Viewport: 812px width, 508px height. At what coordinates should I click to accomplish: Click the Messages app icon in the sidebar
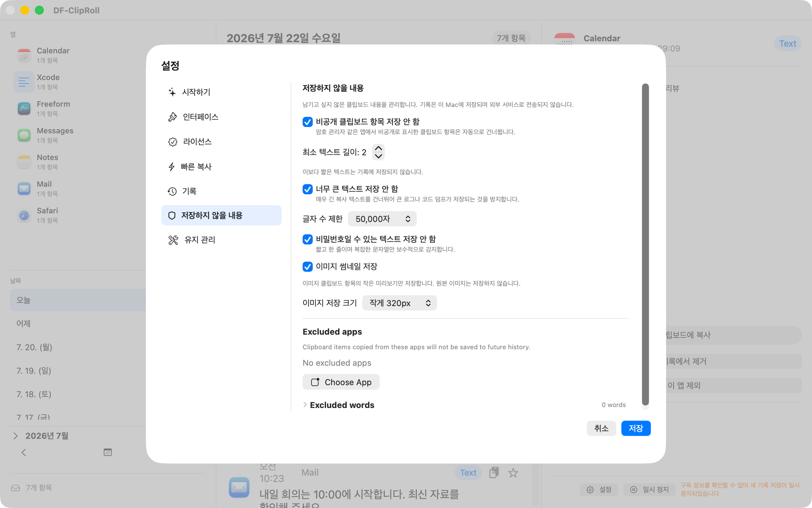[24, 135]
